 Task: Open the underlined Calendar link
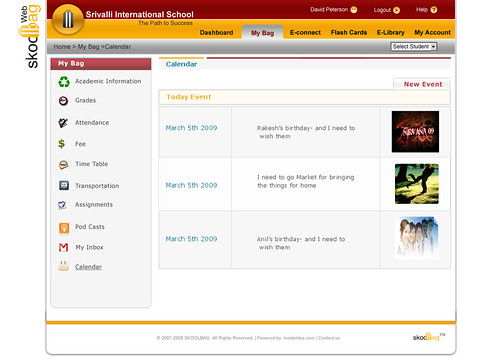(88, 267)
